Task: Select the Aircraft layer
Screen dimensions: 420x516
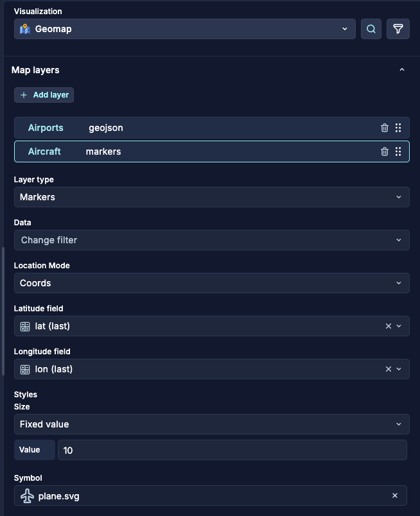Action: tap(44, 151)
